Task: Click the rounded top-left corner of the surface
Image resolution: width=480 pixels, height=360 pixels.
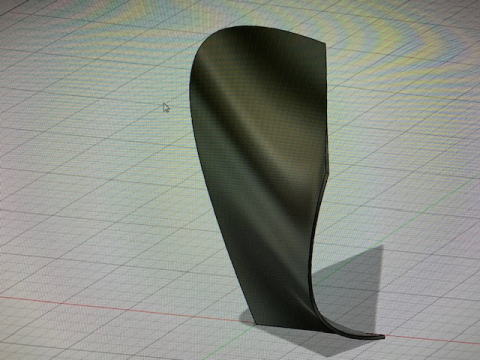Action: point(207,42)
